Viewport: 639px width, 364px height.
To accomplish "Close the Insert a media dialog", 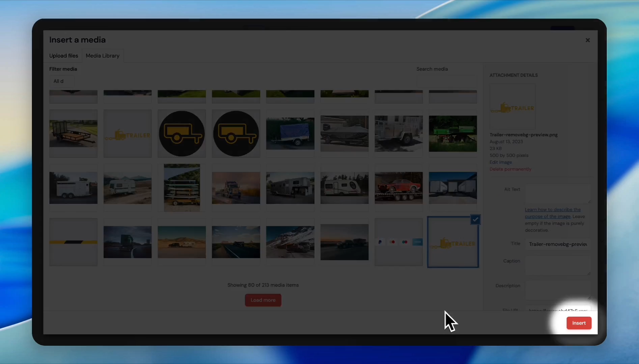I will [587, 40].
